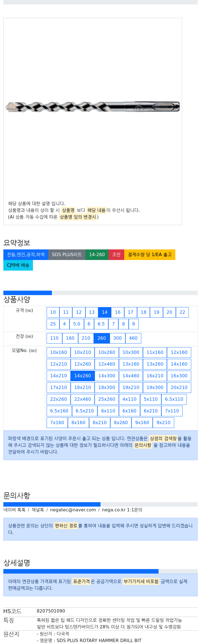Select model 10x160
This screenshot has height=644, width=201.
[59, 353]
